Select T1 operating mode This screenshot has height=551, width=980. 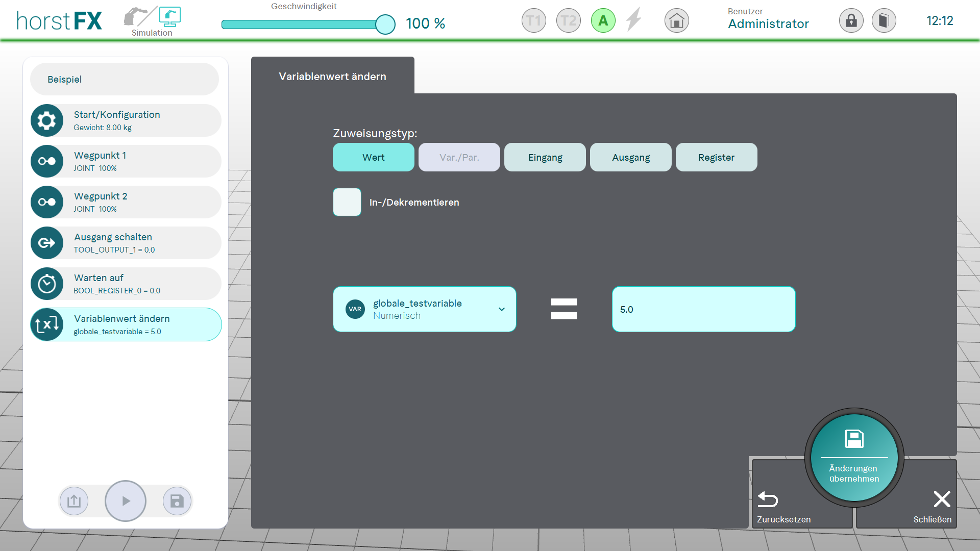(533, 21)
